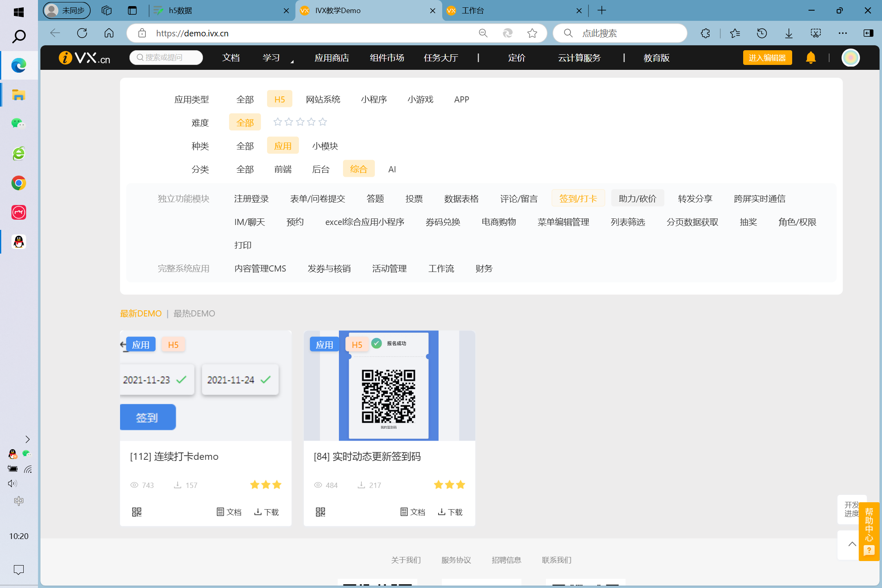
Task: Open the browser downloads panel
Action: click(789, 33)
